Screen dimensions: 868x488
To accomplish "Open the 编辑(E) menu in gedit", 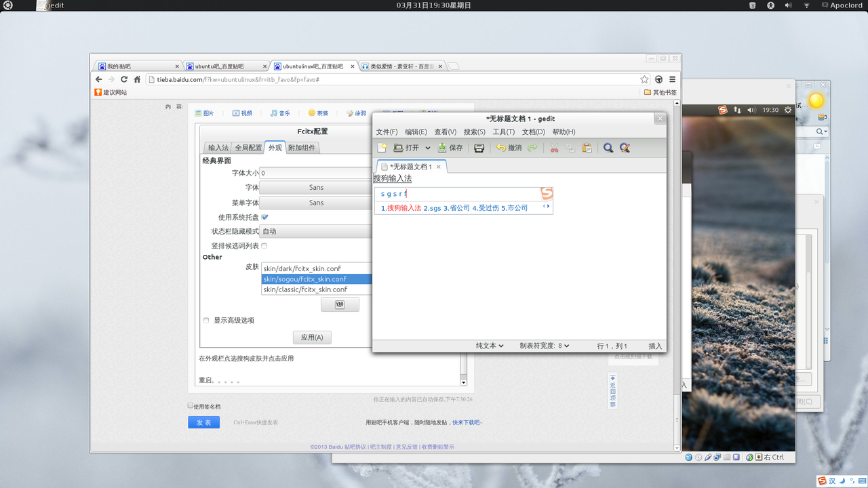I will (416, 132).
